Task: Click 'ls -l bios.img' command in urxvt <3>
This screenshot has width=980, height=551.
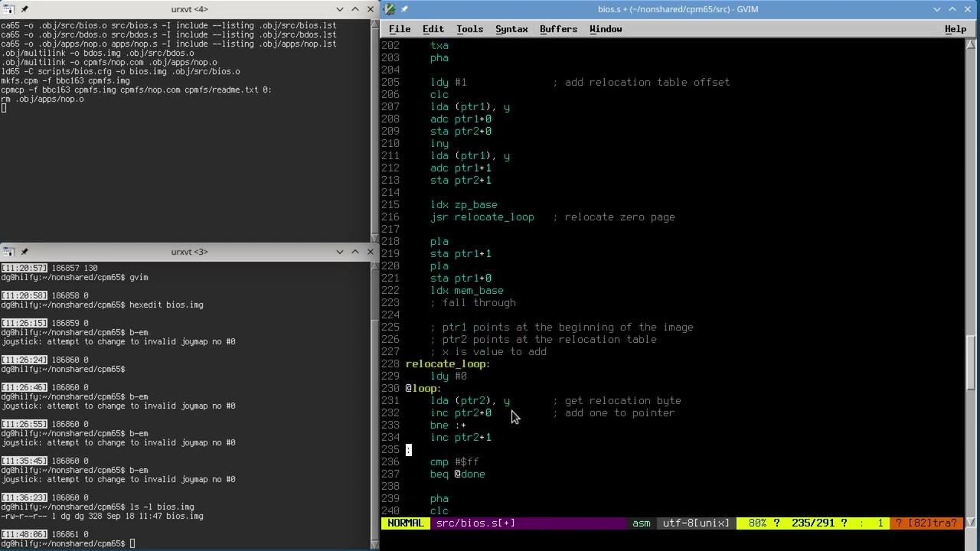Action: [x=162, y=507]
